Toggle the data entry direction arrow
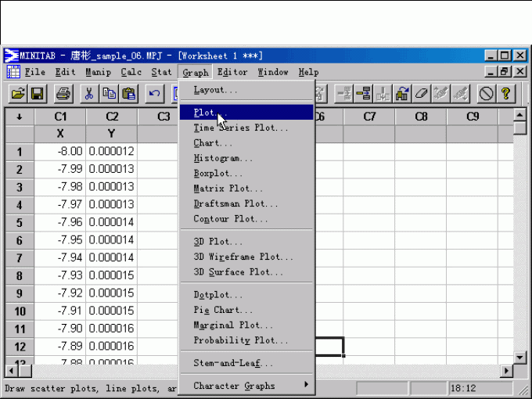Screen dimensions: 532x399 pos(19,117)
